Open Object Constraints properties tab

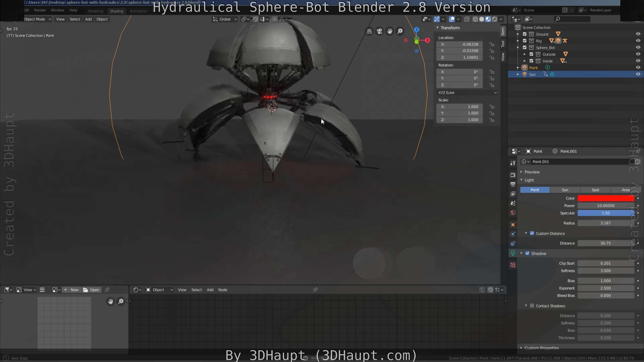tap(513, 244)
